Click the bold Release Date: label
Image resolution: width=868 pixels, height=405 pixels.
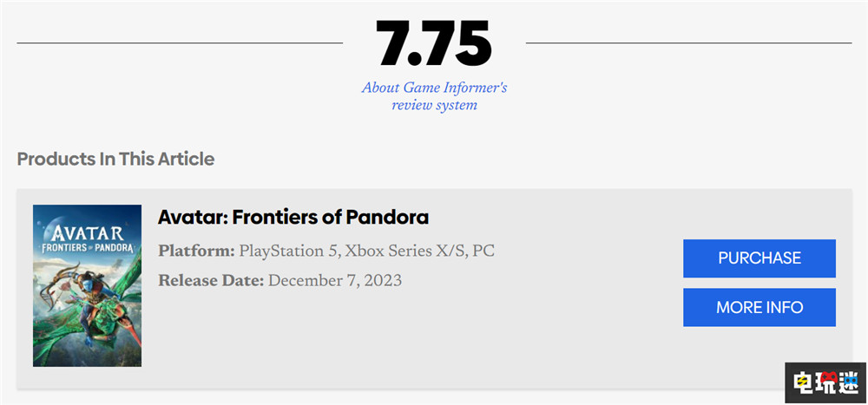tap(211, 280)
